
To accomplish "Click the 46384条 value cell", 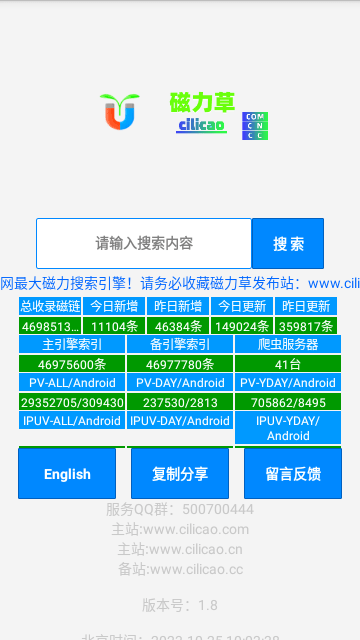I will click(178, 326).
